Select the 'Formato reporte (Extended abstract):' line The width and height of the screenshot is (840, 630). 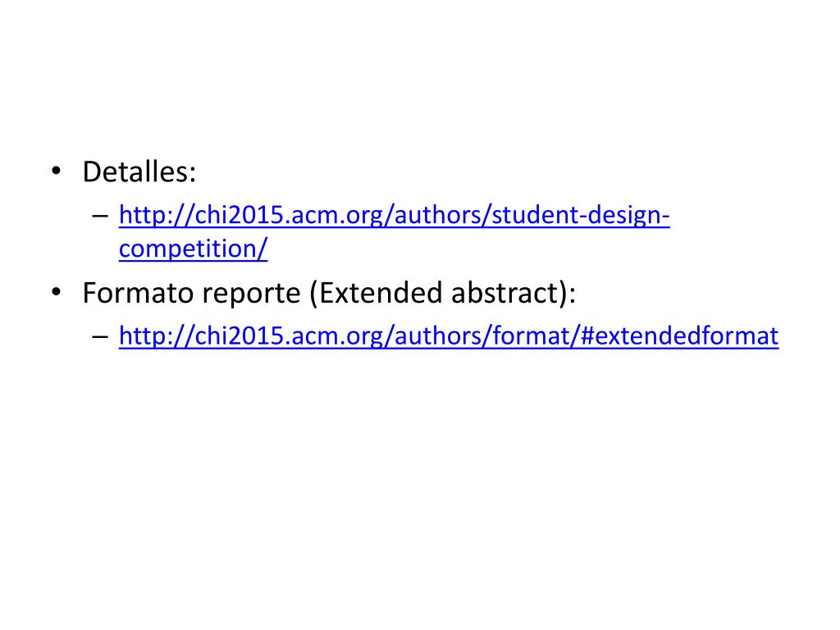329,293
